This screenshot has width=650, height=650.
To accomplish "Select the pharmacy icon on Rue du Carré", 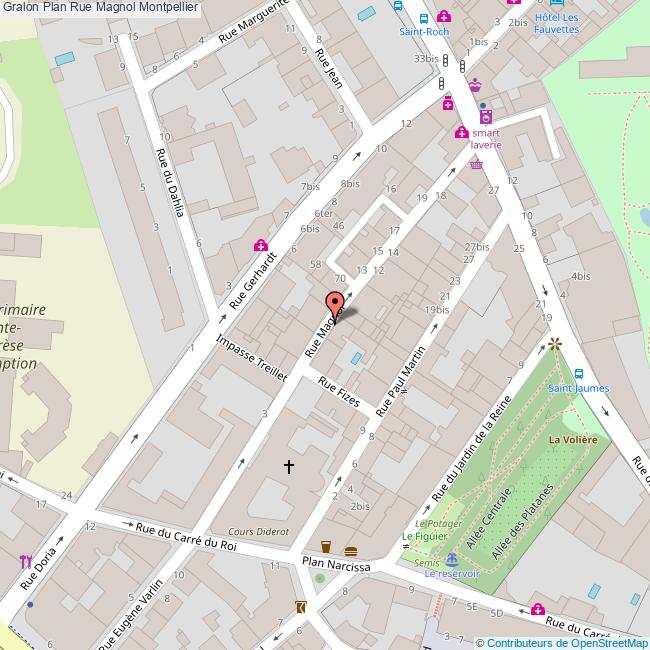I will click(x=538, y=609).
